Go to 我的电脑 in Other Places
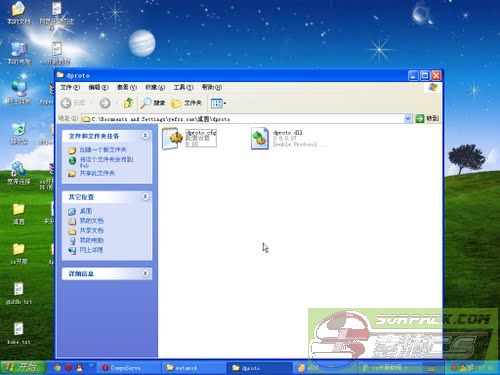This screenshot has width=500, height=375. (x=91, y=240)
